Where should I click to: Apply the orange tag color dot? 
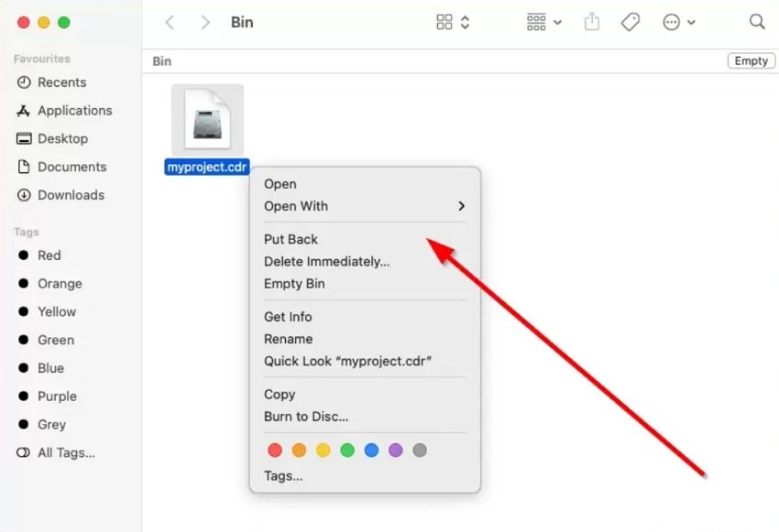tap(299, 451)
